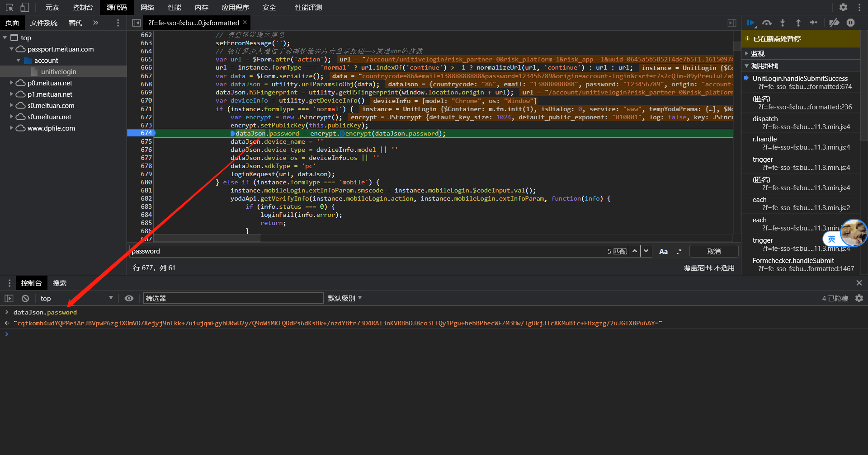Show more navigator tabs chevron
The image size is (868, 455).
[95, 23]
